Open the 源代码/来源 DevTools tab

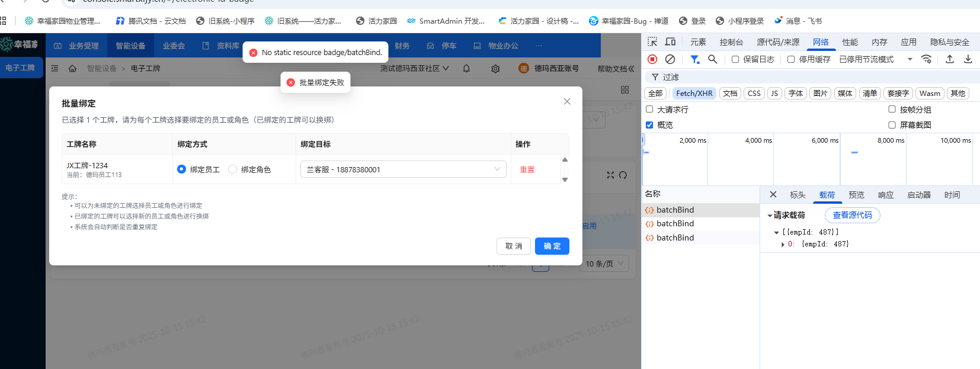[778, 42]
